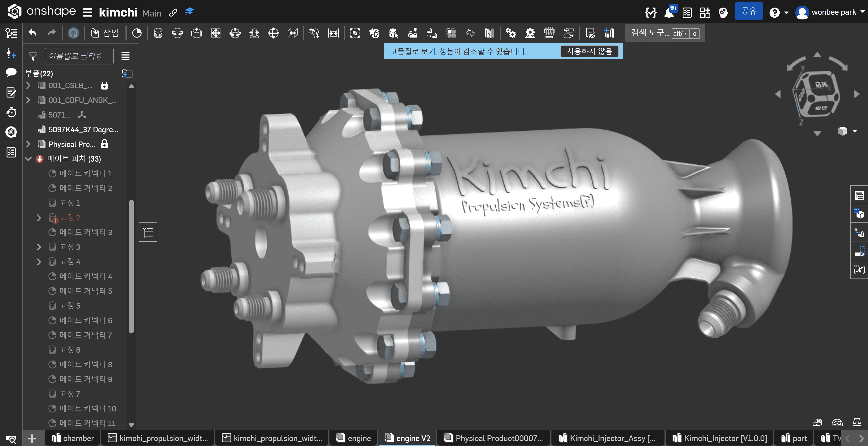The width and height of the screenshot is (868, 446).
Task: Click the 사용하지 않음 button
Action: point(589,51)
